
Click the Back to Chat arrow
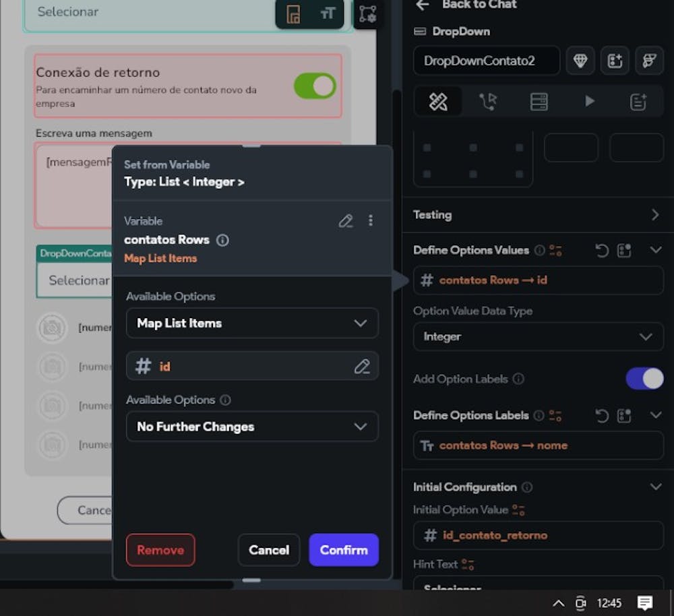click(423, 5)
